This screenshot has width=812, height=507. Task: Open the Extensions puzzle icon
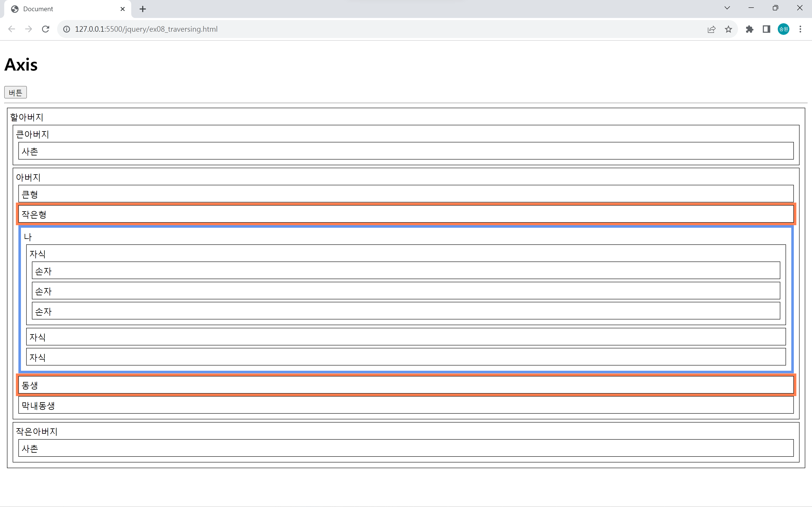coord(749,29)
